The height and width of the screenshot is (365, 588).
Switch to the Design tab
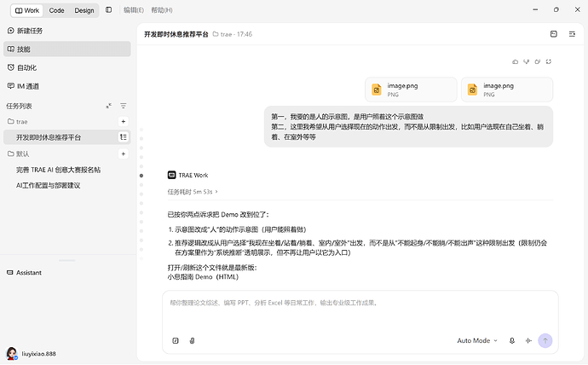(84, 10)
